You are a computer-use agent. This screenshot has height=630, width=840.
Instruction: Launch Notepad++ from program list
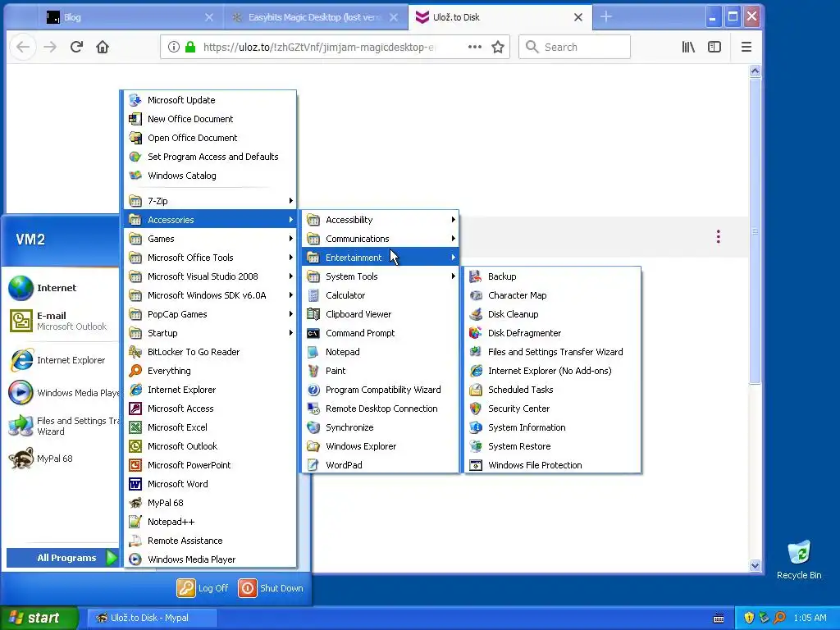pyautogui.click(x=210, y=522)
